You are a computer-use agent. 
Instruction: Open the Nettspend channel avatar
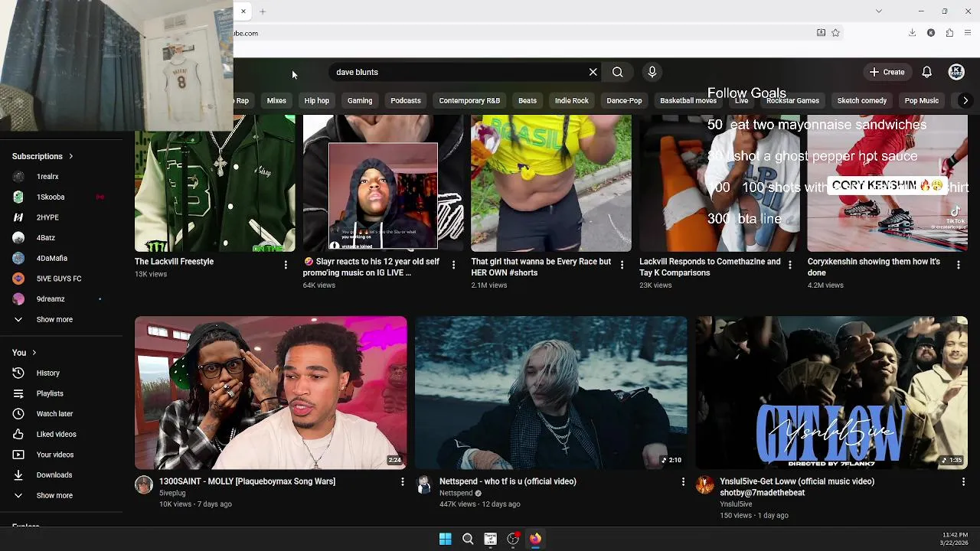(x=424, y=484)
